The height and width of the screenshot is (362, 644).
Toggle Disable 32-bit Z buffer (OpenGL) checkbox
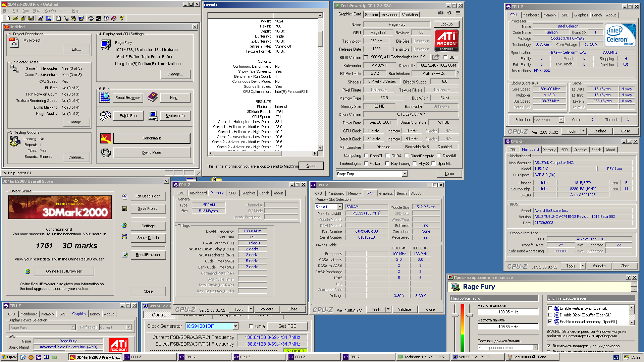[x=550, y=315]
